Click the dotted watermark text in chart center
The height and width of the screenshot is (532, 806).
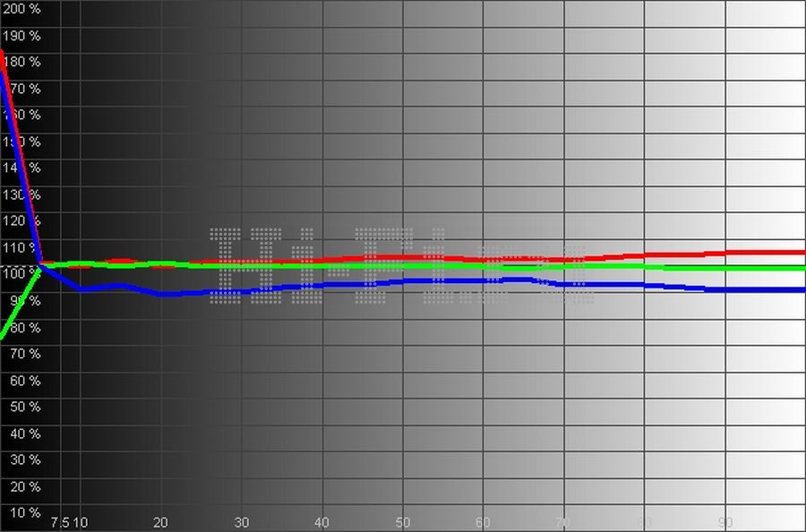[399, 264]
